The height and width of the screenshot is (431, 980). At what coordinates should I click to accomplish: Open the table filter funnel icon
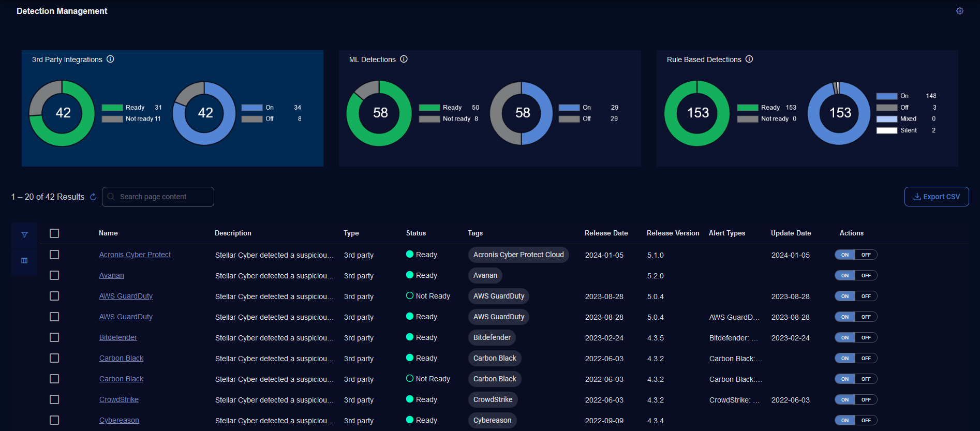point(24,235)
